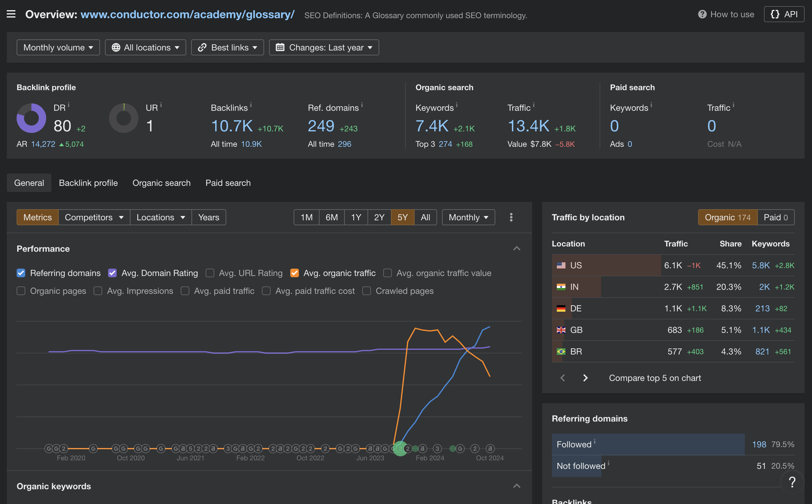
Task: Set chart range to 6M
Action: 332,217
